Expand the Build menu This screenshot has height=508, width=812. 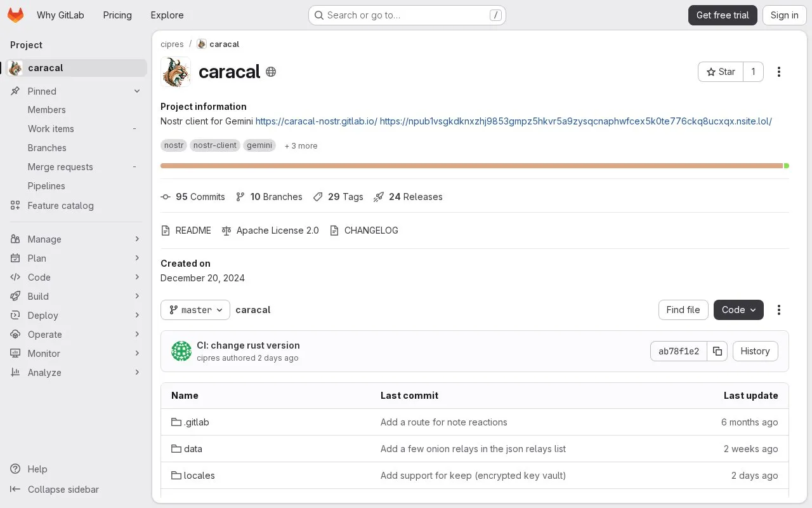point(76,297)
